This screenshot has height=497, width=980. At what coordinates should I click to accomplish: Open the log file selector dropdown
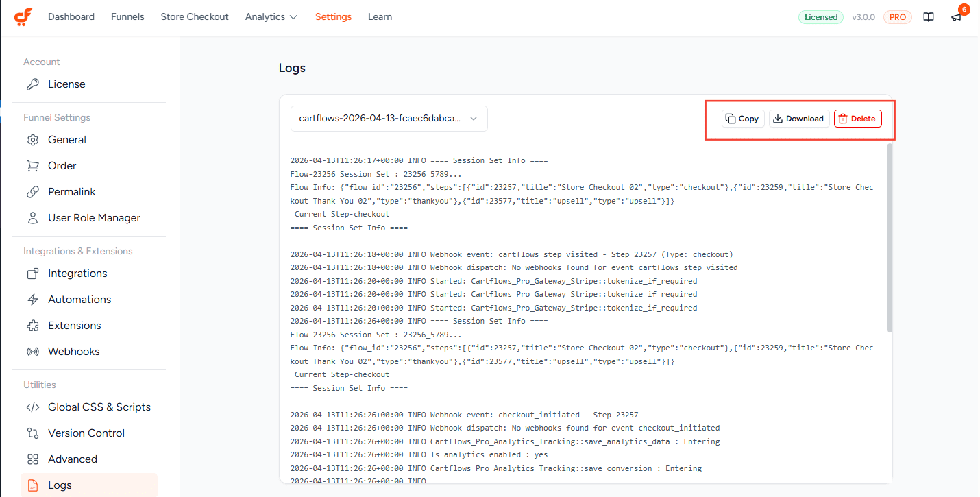coord(389,119)
